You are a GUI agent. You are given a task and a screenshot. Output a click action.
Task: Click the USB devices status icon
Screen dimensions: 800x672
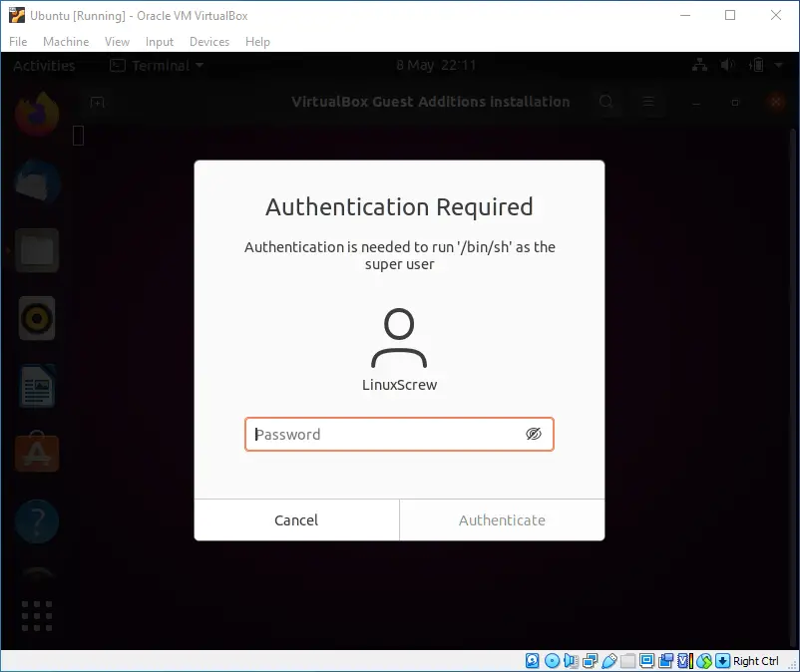608,661
